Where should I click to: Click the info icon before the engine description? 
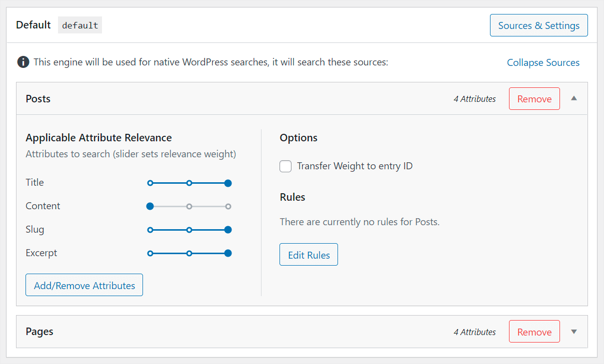pos(23,62)
